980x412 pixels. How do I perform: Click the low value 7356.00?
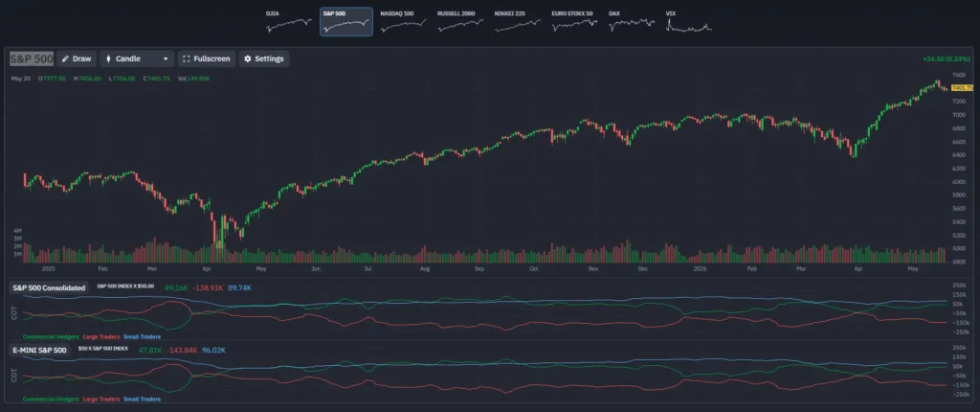(x=125, y=79)
